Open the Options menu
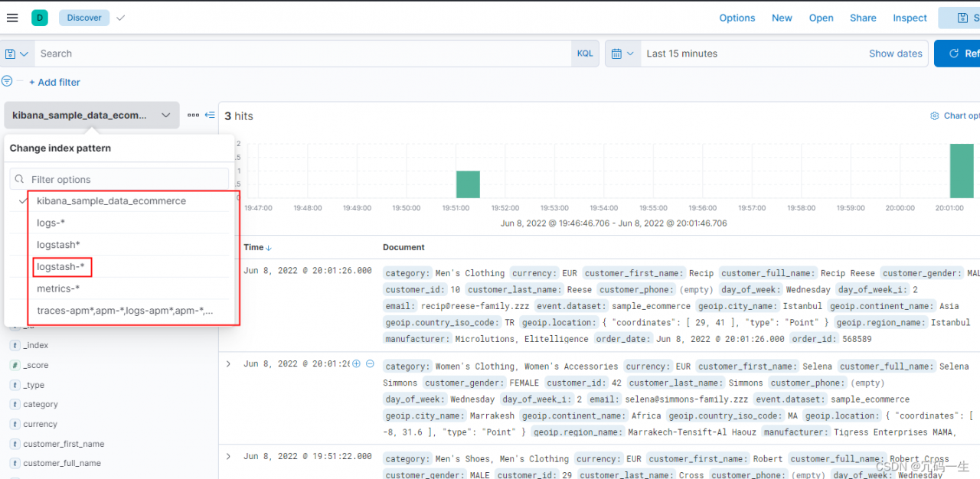The height and width of the screenshot is (479, 980). pos(737,18)
